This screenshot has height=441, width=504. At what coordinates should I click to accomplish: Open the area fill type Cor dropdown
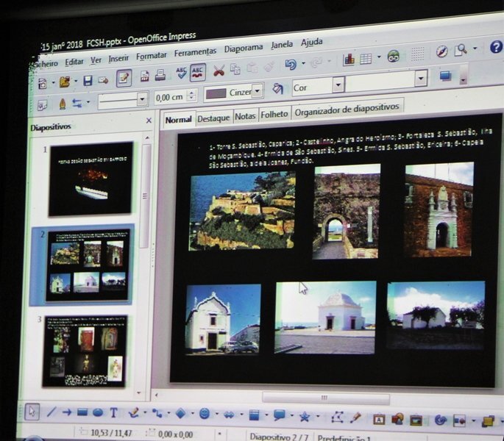(x=338, y=86)
